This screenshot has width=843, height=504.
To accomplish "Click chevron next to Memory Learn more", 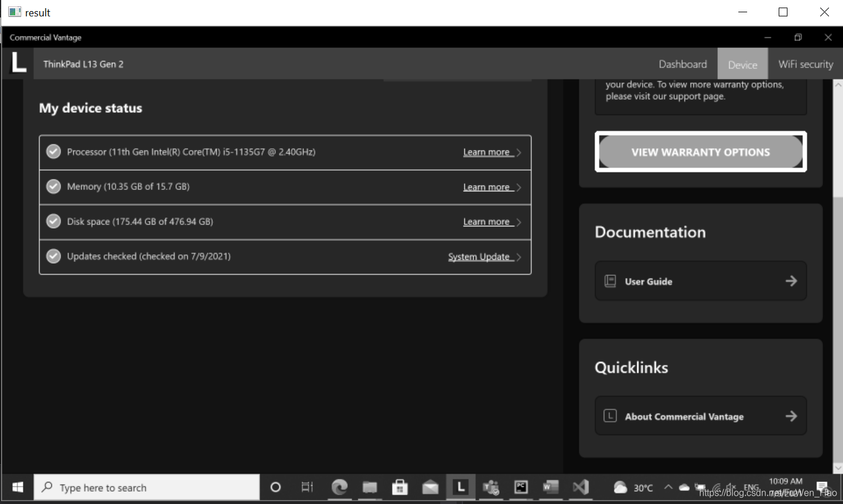I will [x=519, y=188].
